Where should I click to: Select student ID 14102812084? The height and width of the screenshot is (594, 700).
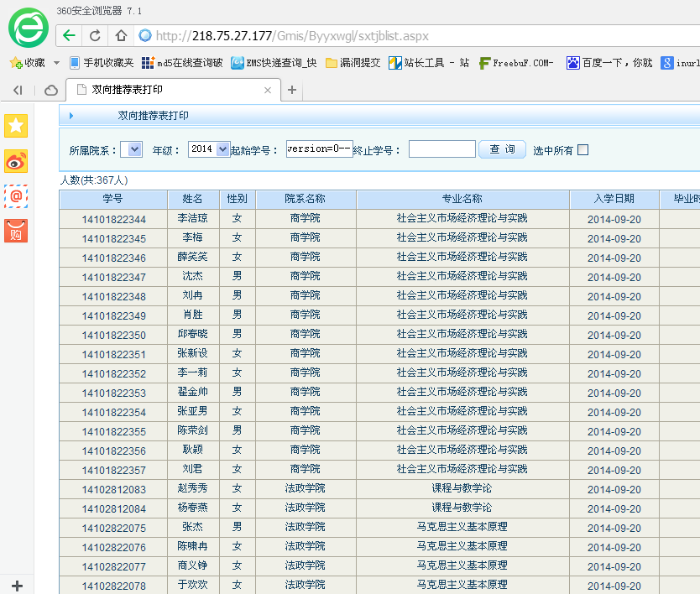coord(114,509)
